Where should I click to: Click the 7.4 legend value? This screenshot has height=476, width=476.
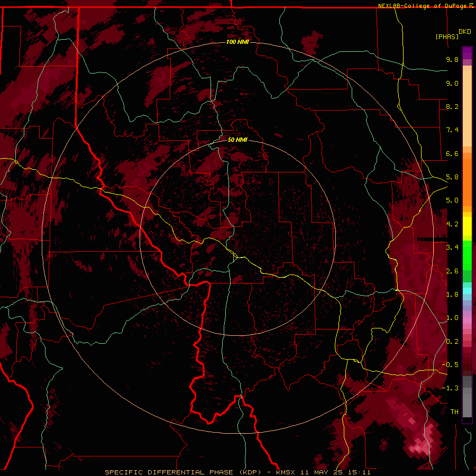452,130
